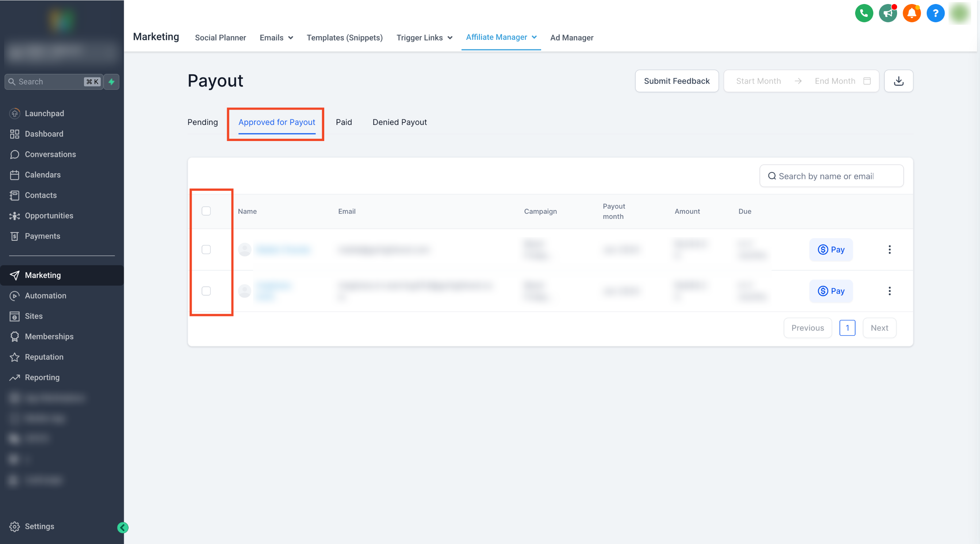Click the Next page button
The height and width of the screenshot is (544, 980).
tap(879, 328)
